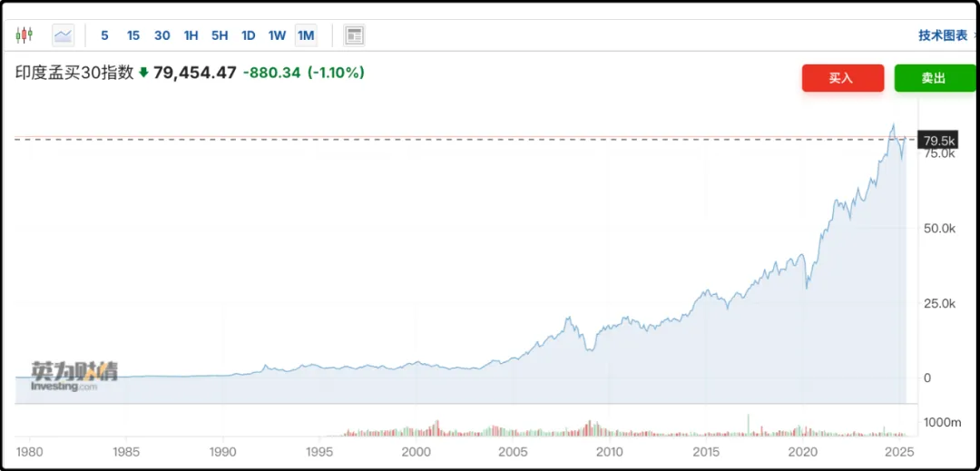Click the 79.5k current price label

click(x=937, y=141)
